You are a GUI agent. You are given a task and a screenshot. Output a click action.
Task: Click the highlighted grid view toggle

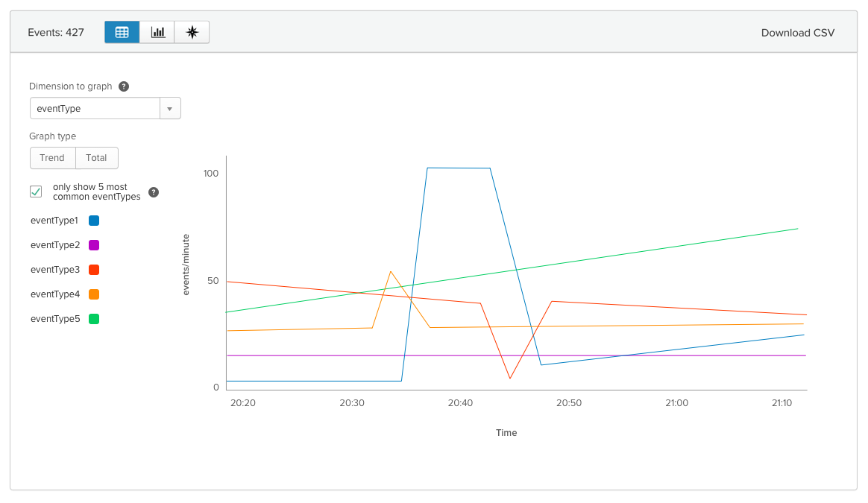[x=122, y=32]
